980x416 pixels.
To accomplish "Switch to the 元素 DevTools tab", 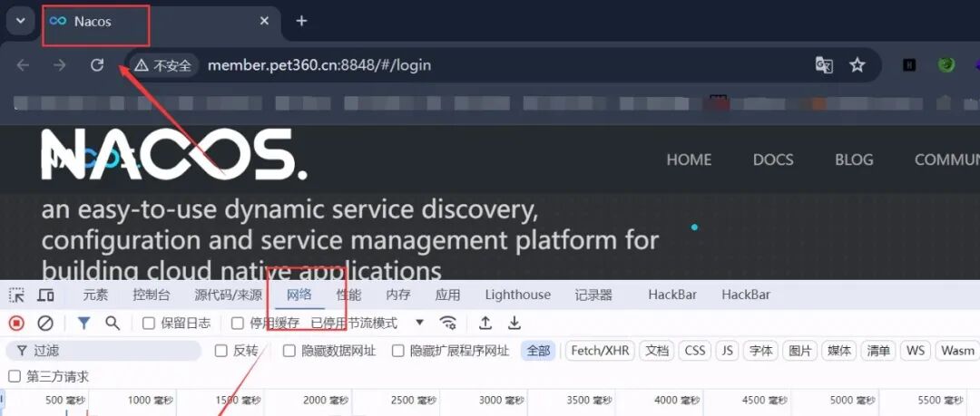I will click(95, 295).
